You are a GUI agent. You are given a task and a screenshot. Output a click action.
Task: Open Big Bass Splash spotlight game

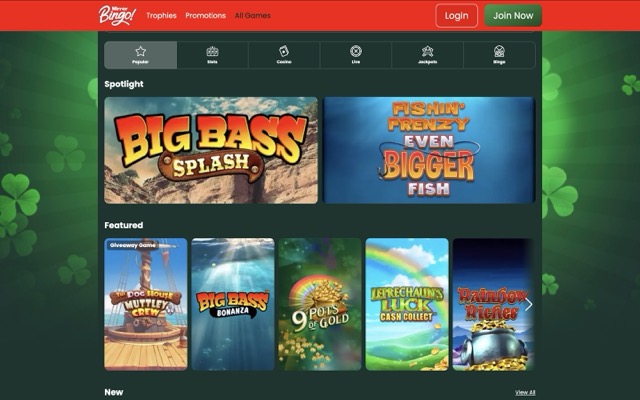211,150
